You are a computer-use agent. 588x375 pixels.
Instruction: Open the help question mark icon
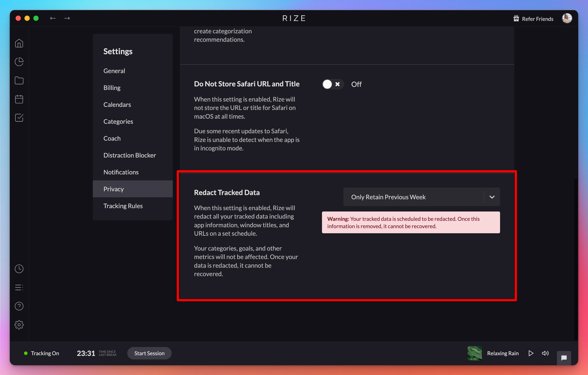tap(19, 306)
